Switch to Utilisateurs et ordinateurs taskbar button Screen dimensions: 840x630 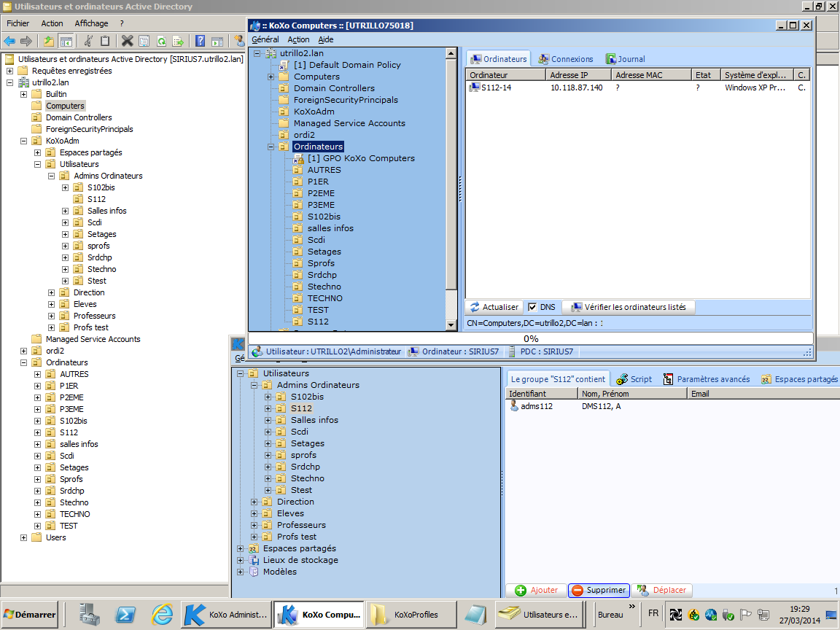tap(541, 615)
